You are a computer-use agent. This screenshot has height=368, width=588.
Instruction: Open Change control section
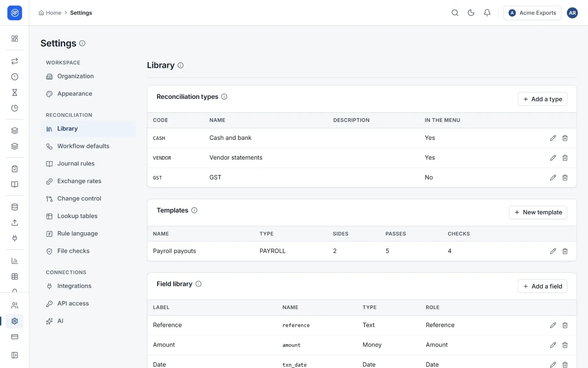point(88,199)
